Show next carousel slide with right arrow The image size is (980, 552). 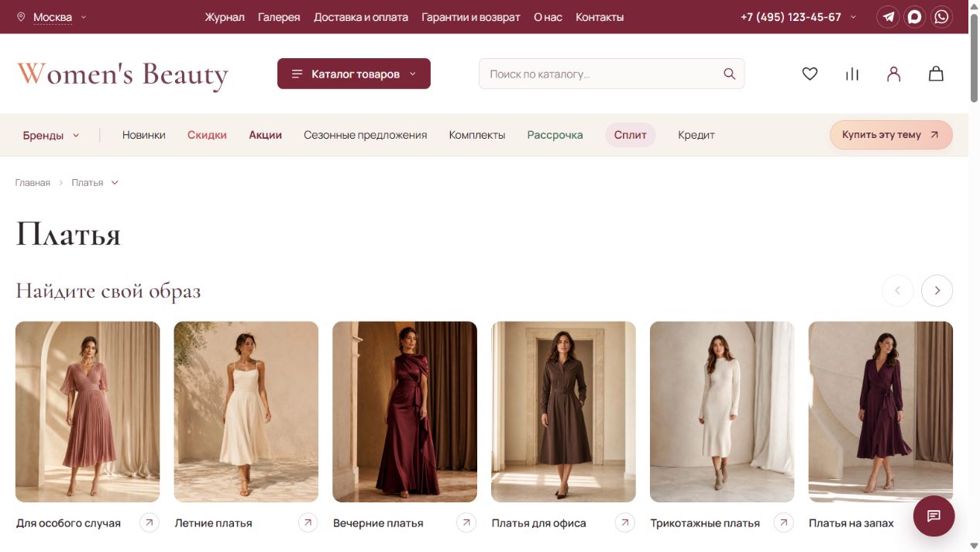[x=937, y=291]
